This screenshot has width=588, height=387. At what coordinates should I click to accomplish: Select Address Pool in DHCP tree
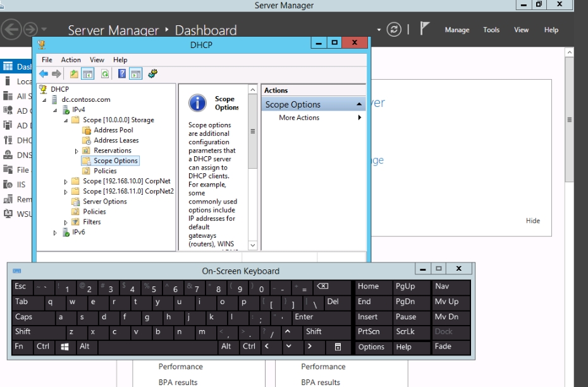(x=113, y=130)
